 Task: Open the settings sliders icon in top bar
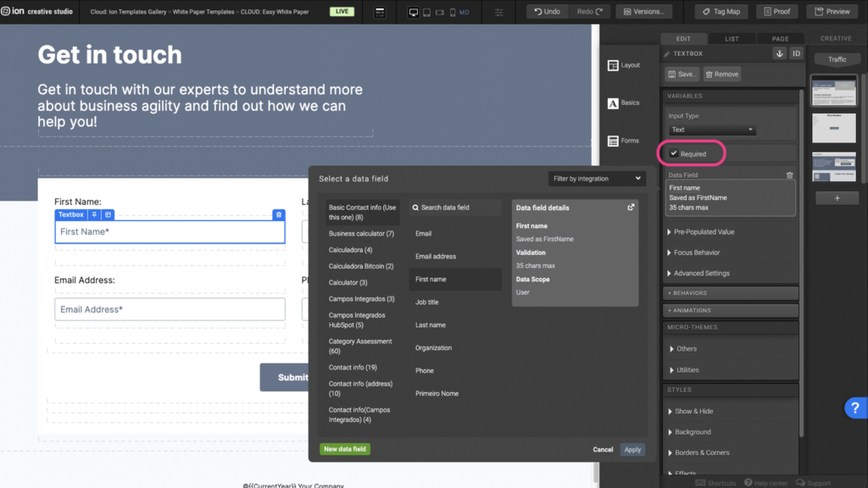point(499,13)
